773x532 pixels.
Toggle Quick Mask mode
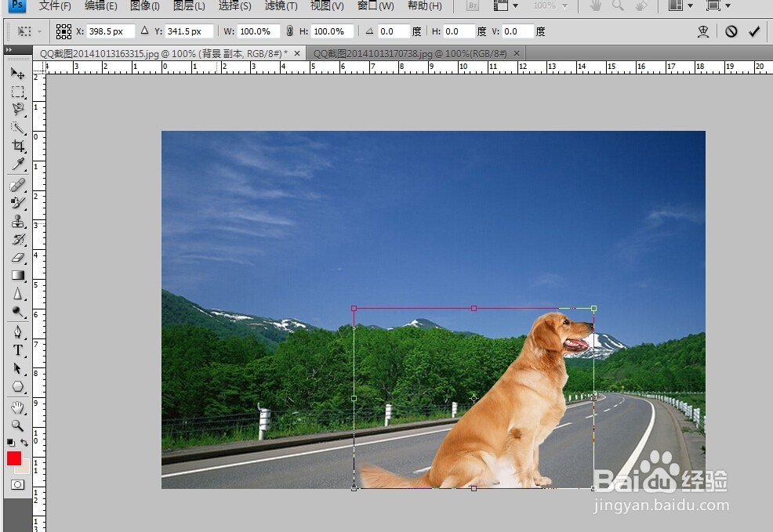[17, 485]
